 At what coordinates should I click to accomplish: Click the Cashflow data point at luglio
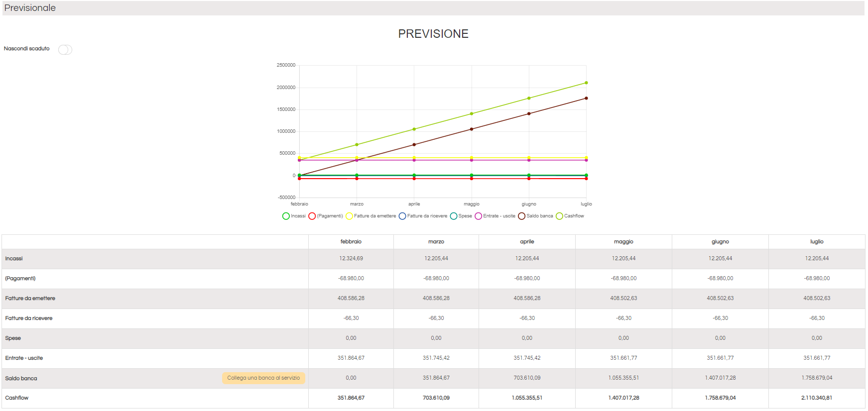[x=586, y=83]
